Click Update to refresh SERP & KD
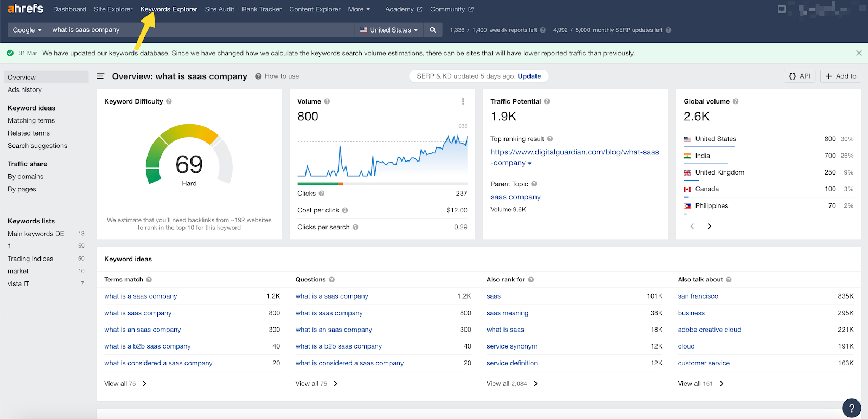 529,76
